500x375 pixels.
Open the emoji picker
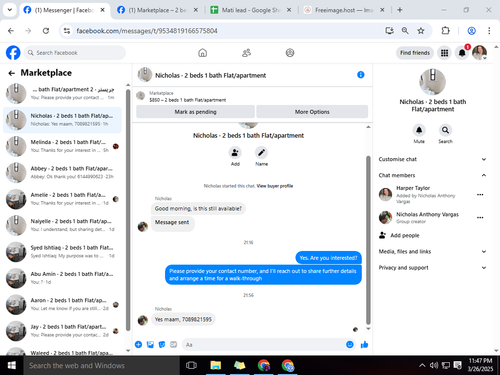click(350, 344)
